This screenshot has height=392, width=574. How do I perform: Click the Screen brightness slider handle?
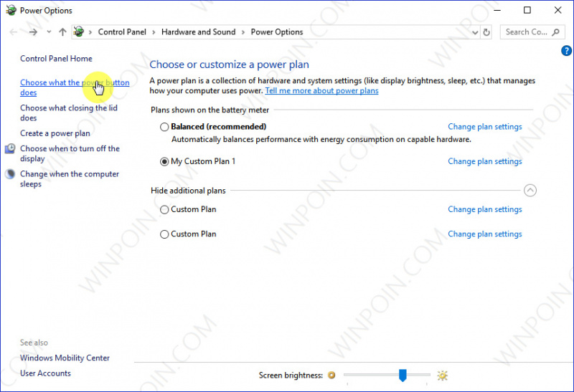click(403, 375)
